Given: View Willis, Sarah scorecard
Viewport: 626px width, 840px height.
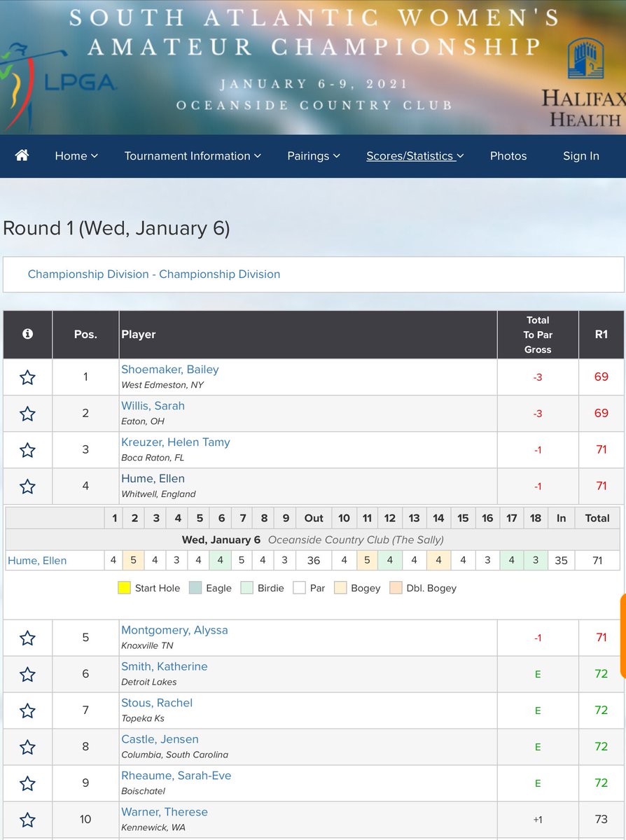Looking at the screenshot, I should (x=153, y=405).
